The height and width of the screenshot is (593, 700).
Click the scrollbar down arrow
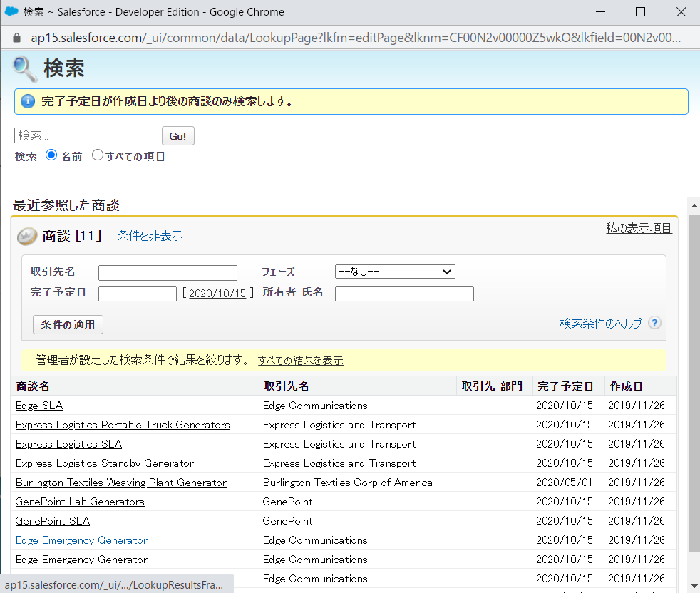coord(694,586)
